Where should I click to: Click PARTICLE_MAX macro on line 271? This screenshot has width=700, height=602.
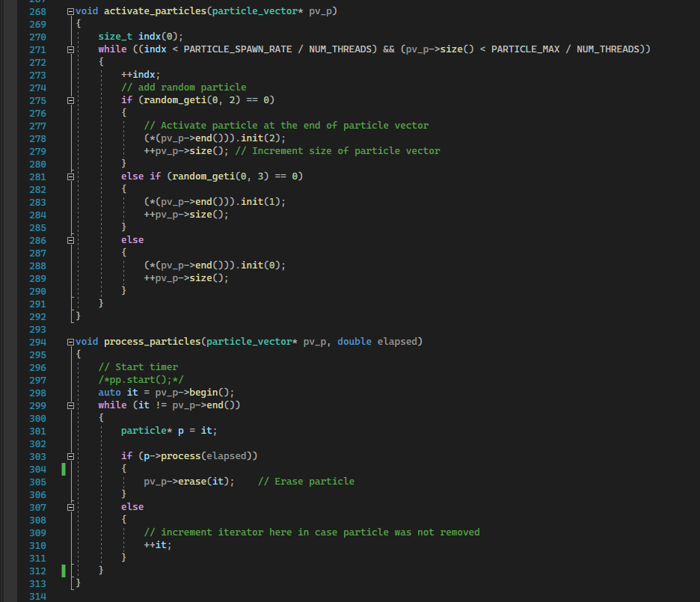point(526,49)
